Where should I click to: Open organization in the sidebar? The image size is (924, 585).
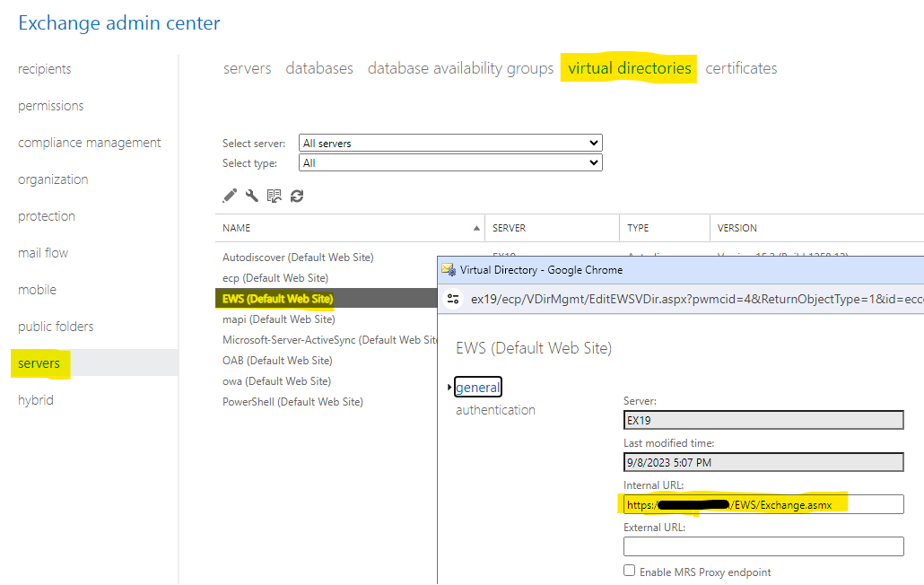pos(53,179)
